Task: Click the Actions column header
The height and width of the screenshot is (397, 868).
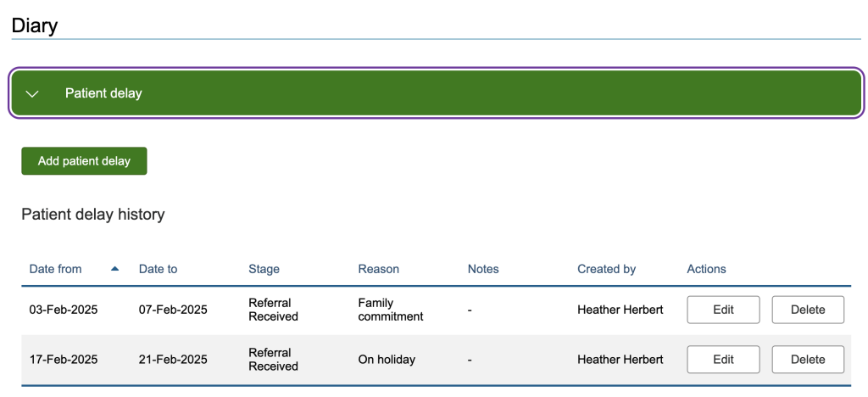Action: pos(706,269)
